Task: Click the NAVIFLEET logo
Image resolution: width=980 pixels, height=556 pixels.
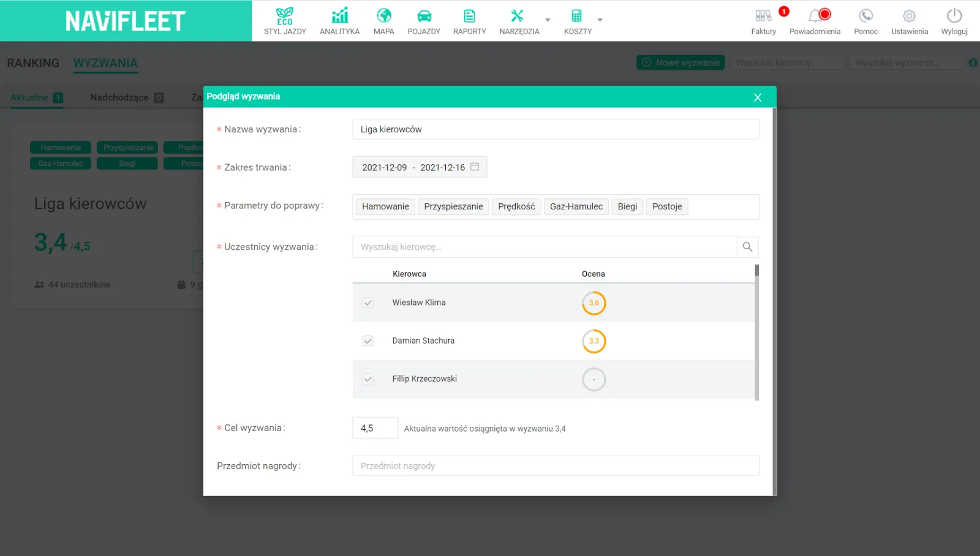Action: tap(126, 21)
